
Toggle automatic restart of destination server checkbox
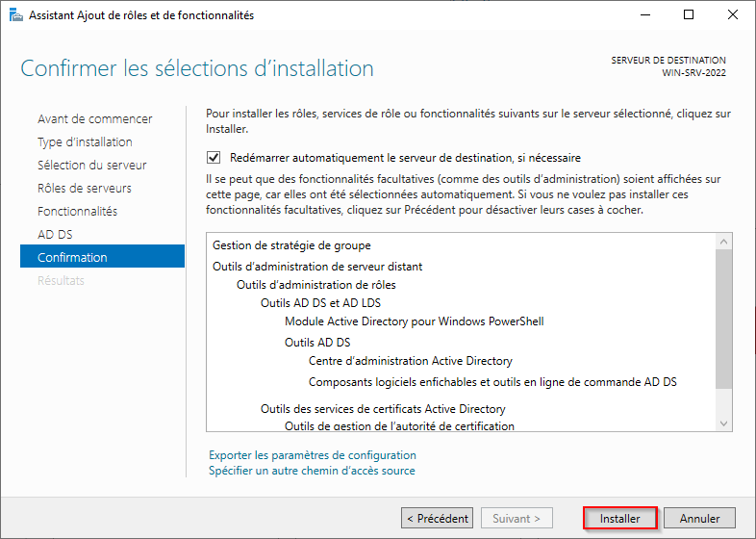point(214,158)
